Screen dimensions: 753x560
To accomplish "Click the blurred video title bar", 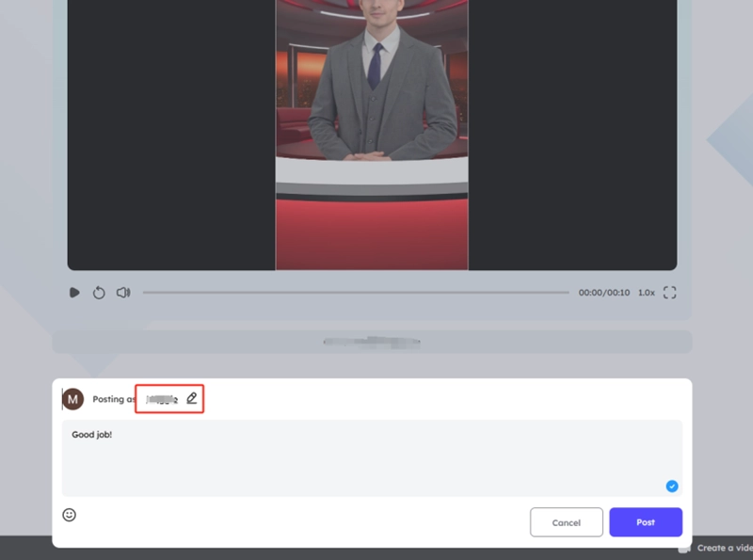I will click(372, 341).
